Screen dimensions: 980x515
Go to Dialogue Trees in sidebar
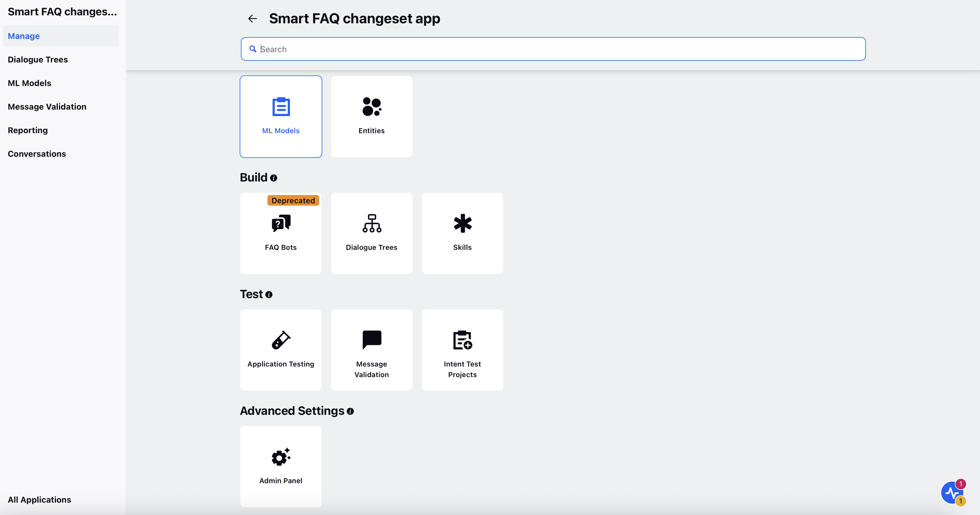point(38,60)
